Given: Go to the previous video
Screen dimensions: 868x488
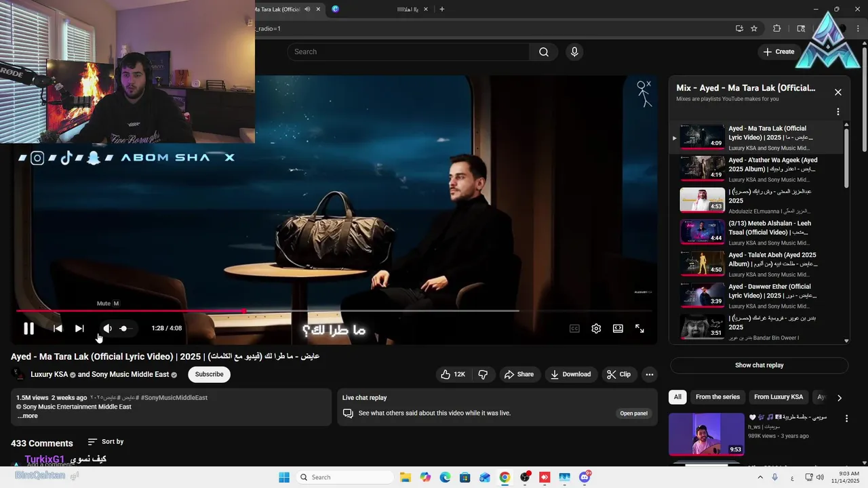Looking at the screenshot, I should tap(58, 329).
